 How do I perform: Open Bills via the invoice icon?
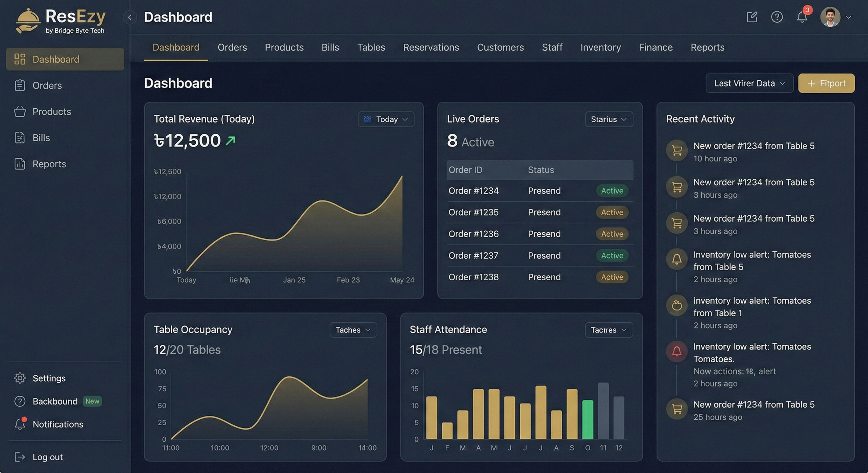20,138
